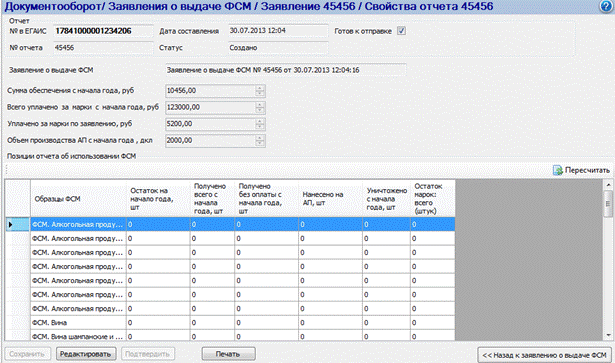615x363 pixels.
Task: Click Остаток на начало года column header
Action: pyautogui.click(x=158, y=199)
